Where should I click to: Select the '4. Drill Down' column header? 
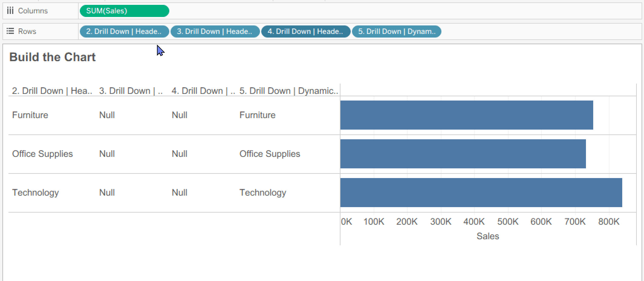tap(203, 91)
